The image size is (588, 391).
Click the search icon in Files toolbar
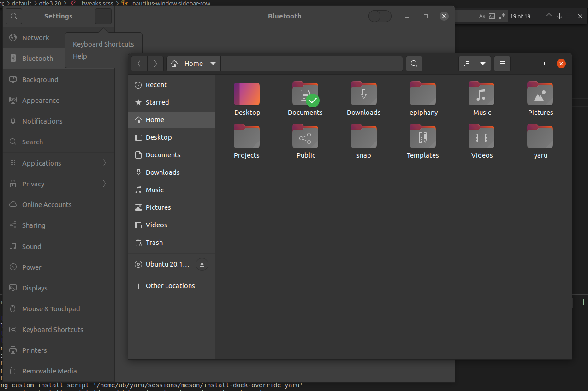coord(414,64)
